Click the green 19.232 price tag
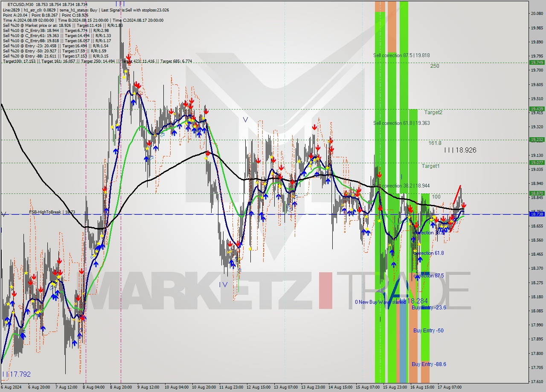The image size is (546, 392). click(537, 139)
